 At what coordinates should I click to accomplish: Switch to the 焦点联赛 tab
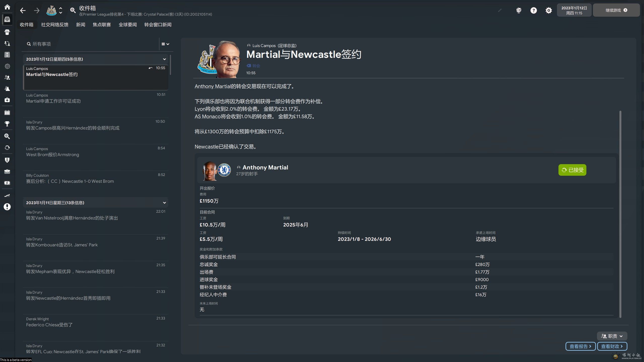[102, 25]
